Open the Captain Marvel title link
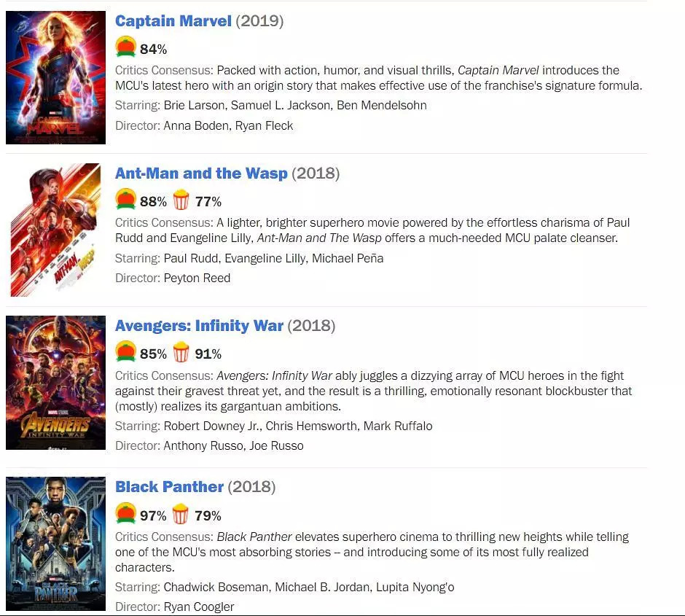Viewport: 685px width, 616px height. click(x=173, y=21)
